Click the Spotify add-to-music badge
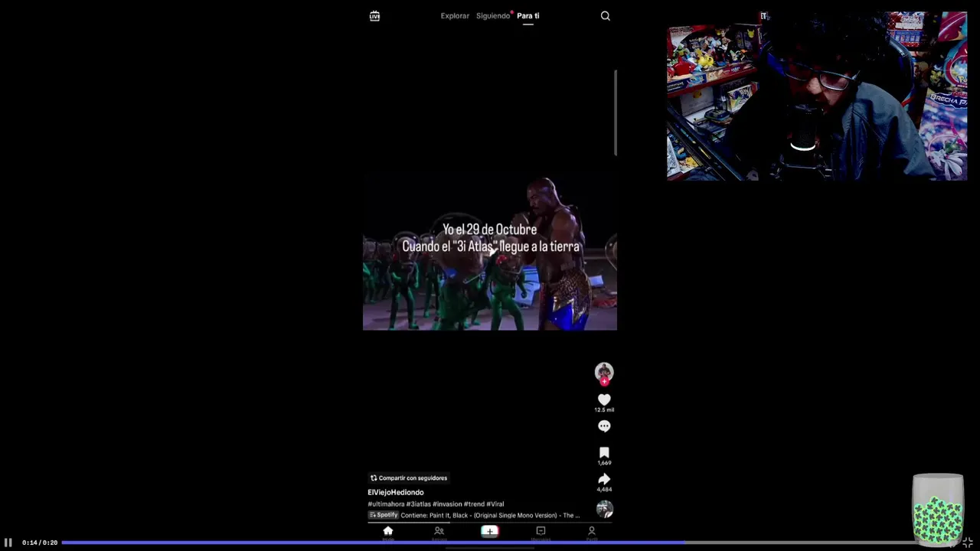 (384, 515)
